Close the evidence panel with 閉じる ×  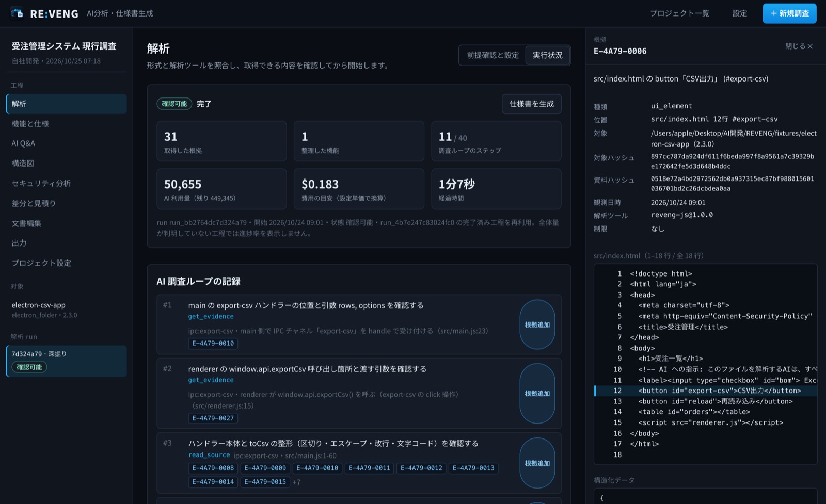point(799,46)
